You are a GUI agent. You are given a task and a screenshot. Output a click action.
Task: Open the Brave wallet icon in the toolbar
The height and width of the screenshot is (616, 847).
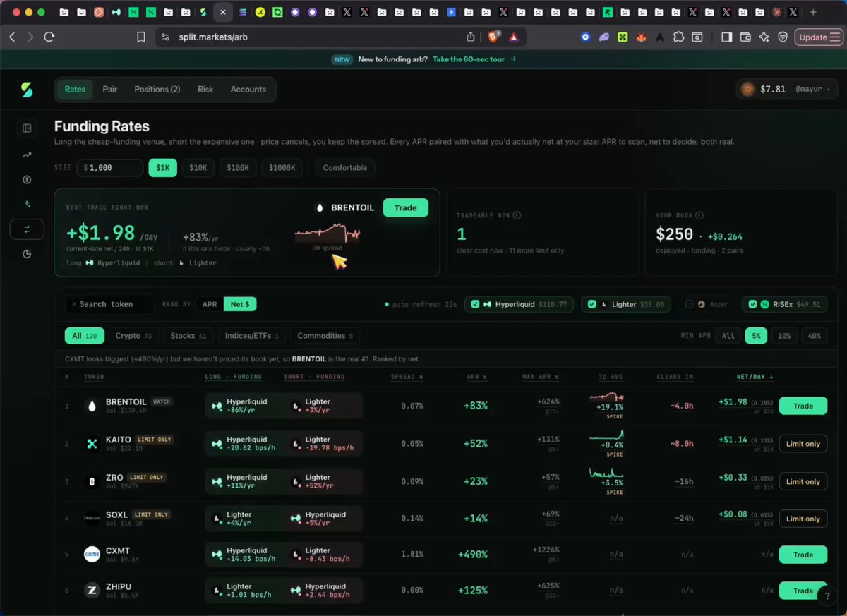[x=745, y=37]
